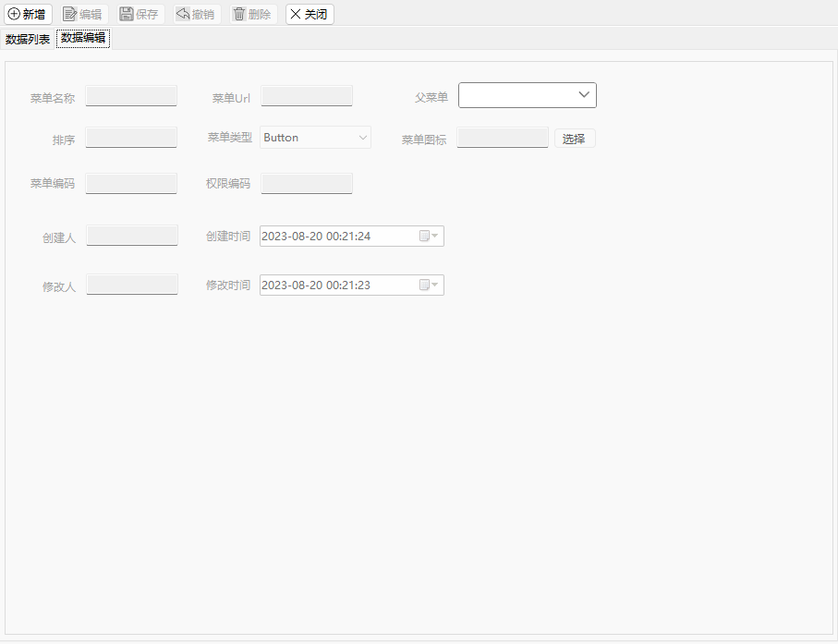The image size is (838, 644).
Task: Open calendar icon for 创建时间
Action: point(429,237)
